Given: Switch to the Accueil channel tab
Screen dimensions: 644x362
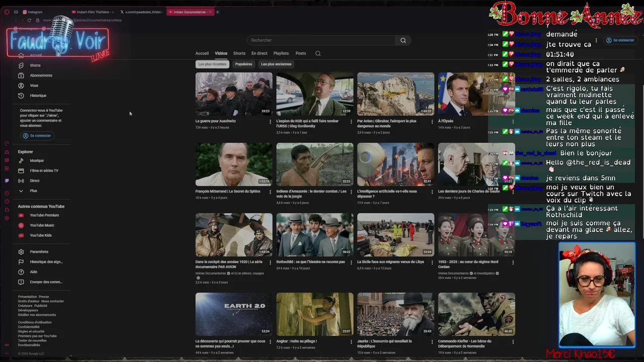Looking at the screenshot, I should click(202, 53).
